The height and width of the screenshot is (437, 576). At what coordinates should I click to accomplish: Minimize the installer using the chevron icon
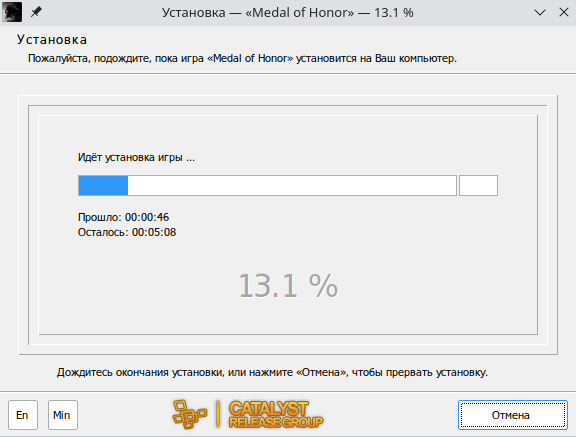click(x=540, y=12)
